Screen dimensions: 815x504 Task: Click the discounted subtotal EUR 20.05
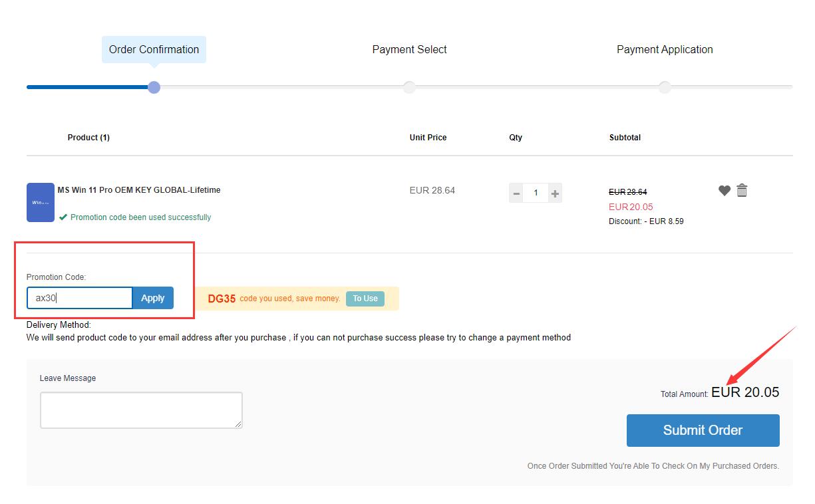coord(631,207)
